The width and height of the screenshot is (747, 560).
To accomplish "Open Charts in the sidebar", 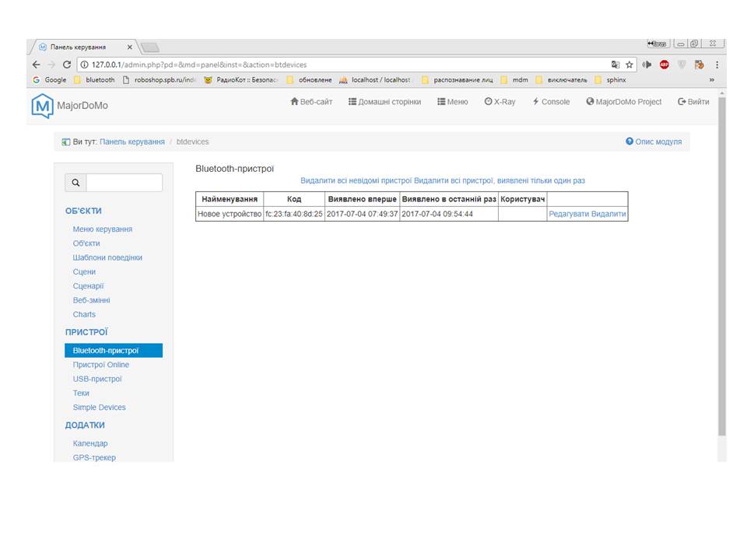I will 84,315.
